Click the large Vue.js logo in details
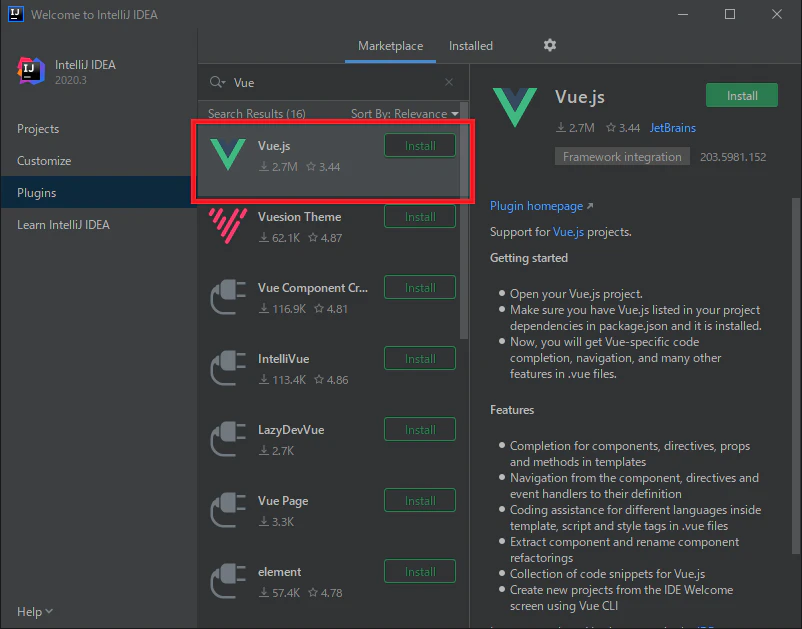 pyautogui.click(x=515, y=107)
